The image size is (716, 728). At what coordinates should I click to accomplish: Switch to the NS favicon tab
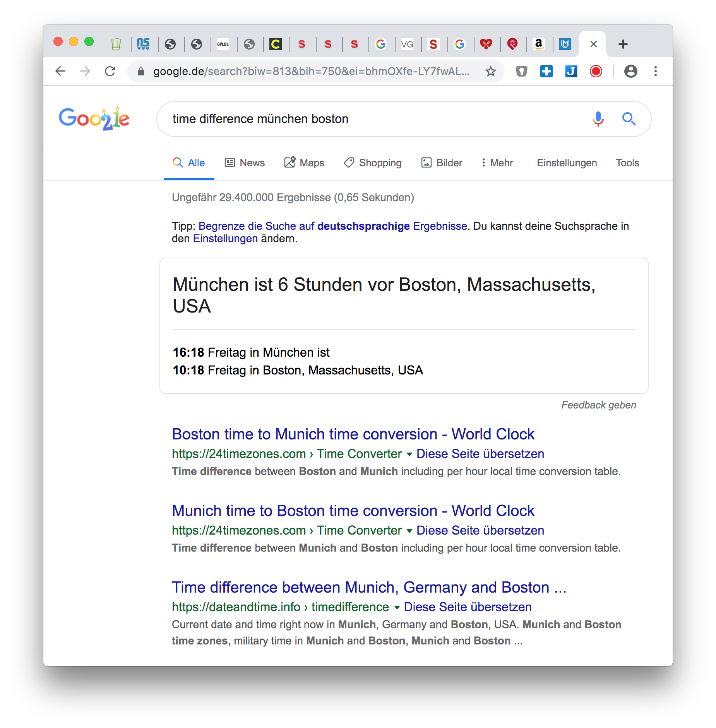tap(143, 44)
